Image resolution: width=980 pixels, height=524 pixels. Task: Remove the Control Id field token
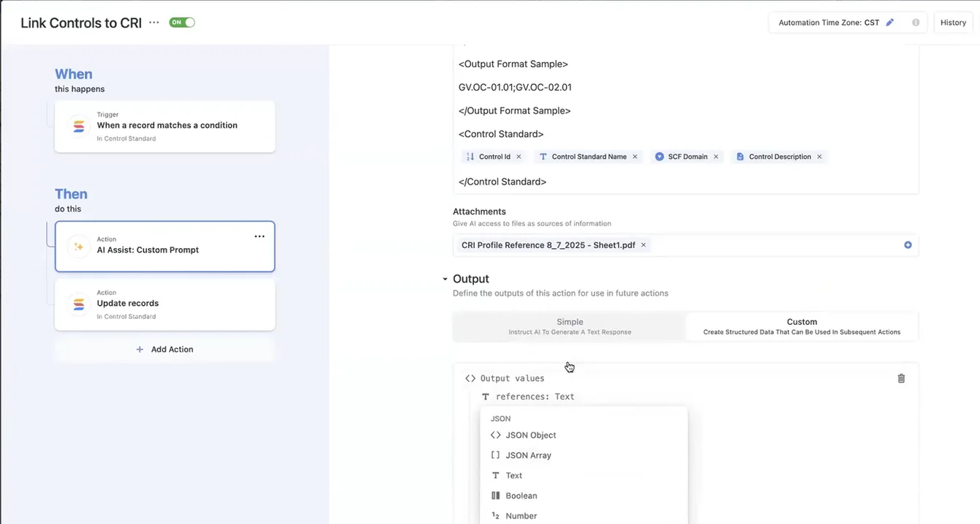point(519,157)
